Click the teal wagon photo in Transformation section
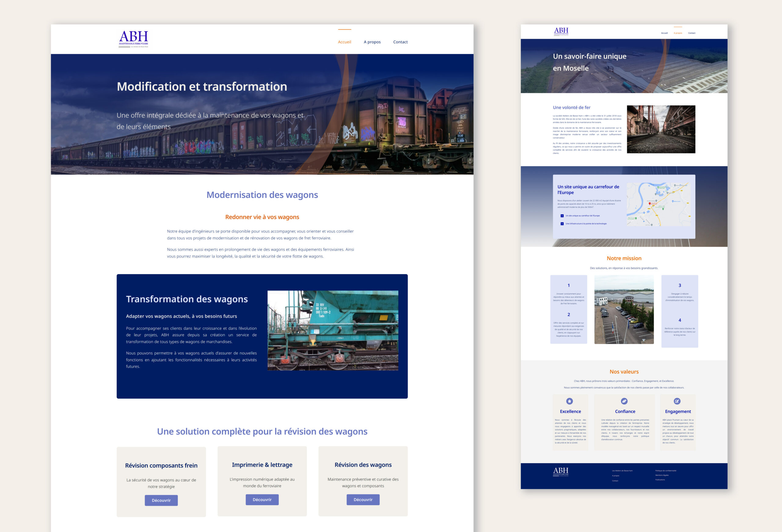Screen dimensions: 782x532 click(333, 330)
